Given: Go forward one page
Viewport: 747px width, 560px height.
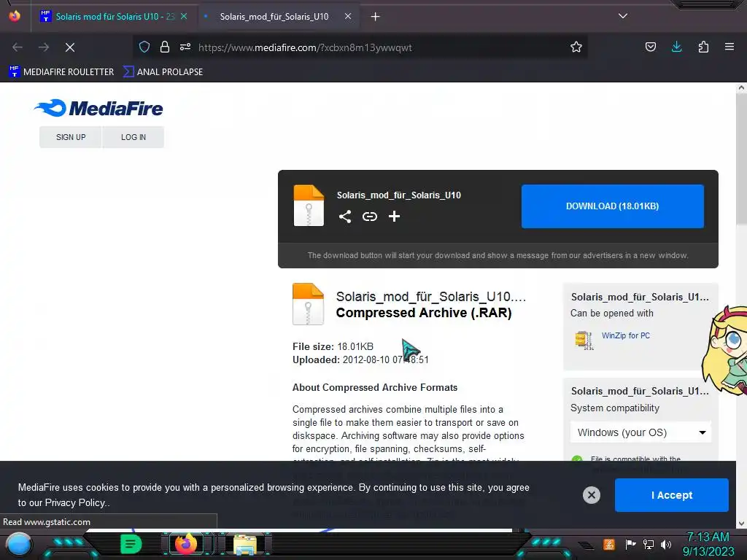Looking at the screenshot, I should click(44, 47).
